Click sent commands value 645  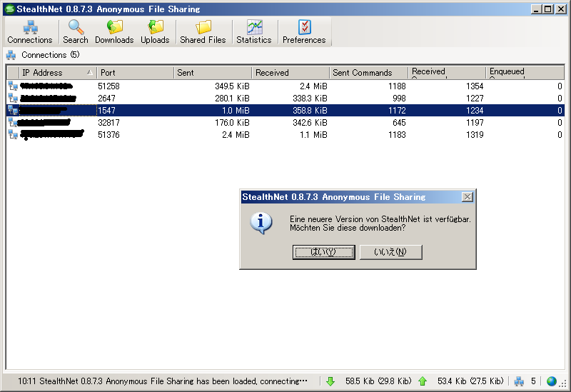coord(399,122)
